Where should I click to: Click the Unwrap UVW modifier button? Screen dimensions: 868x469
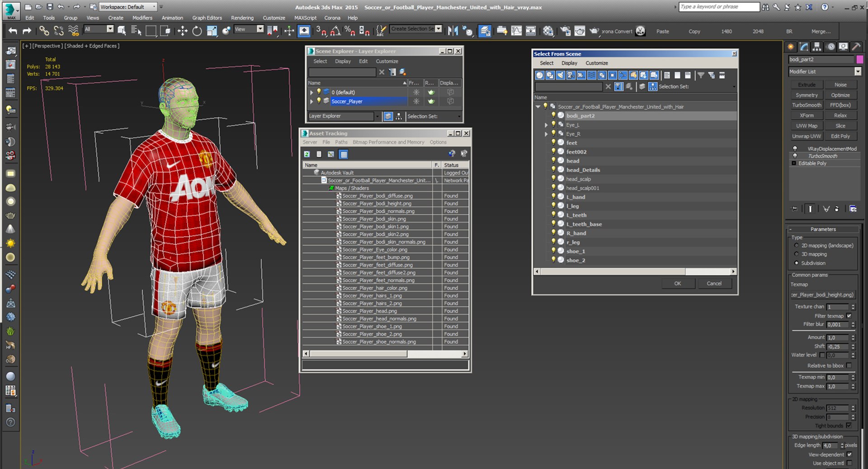[807, 136]
